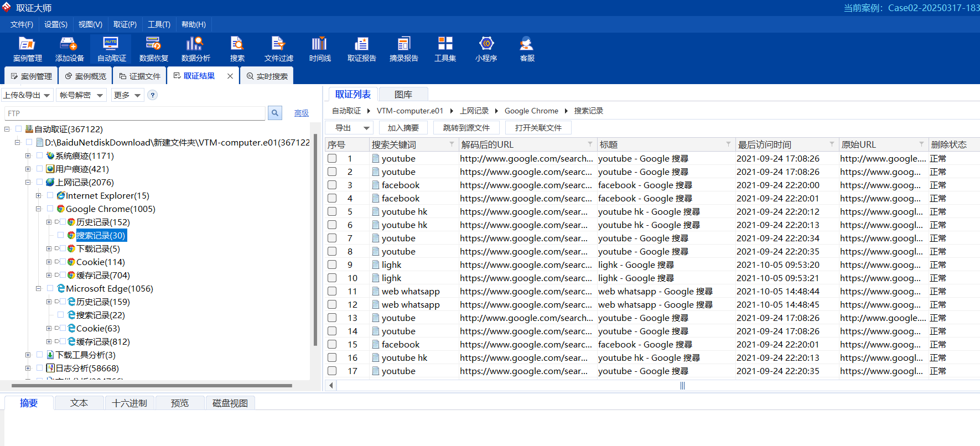980x446 pixels.
Task: Open the 摘录报告 tool
Action: (x=403, y=49)
